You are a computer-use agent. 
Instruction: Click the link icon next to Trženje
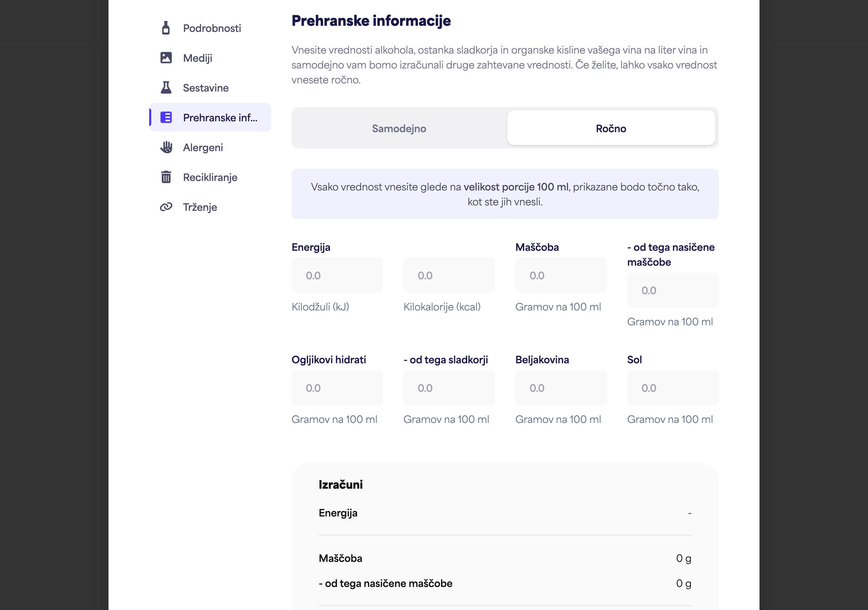pos(165,207)
